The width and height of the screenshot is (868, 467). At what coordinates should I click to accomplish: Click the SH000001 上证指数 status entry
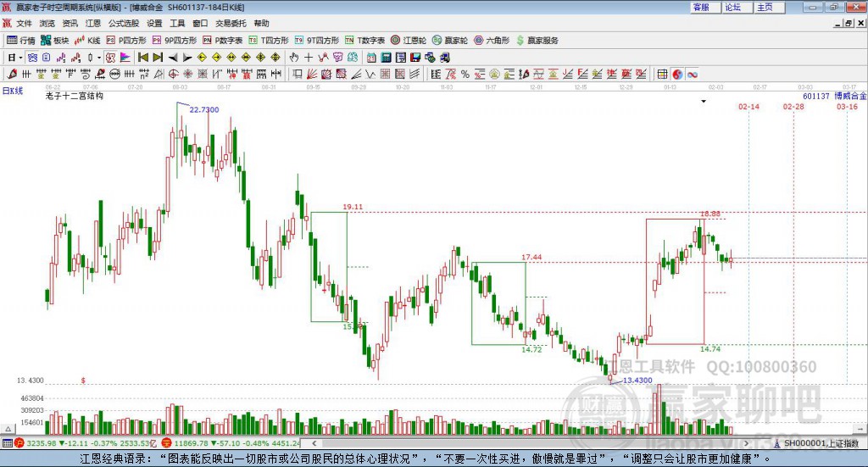816,443
